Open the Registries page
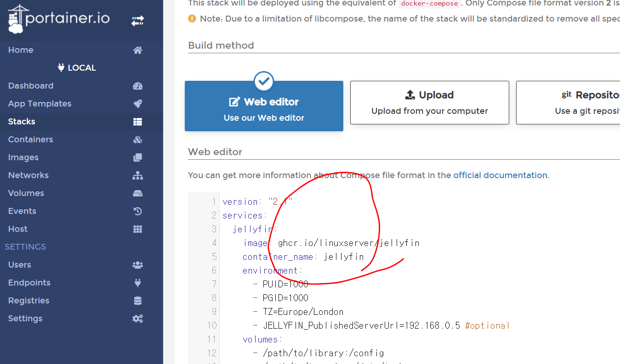The image size is (620, 364). tap(81, 301)
